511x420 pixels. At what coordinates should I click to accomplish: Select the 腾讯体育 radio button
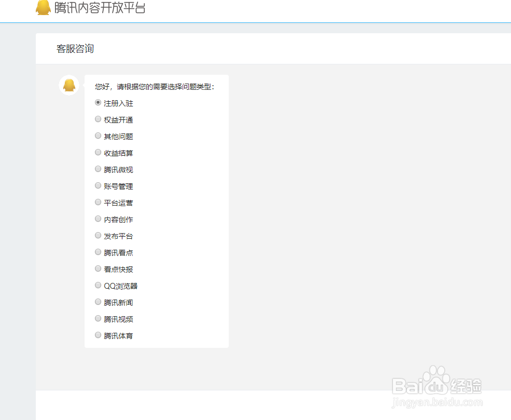(x=98, y=335)
